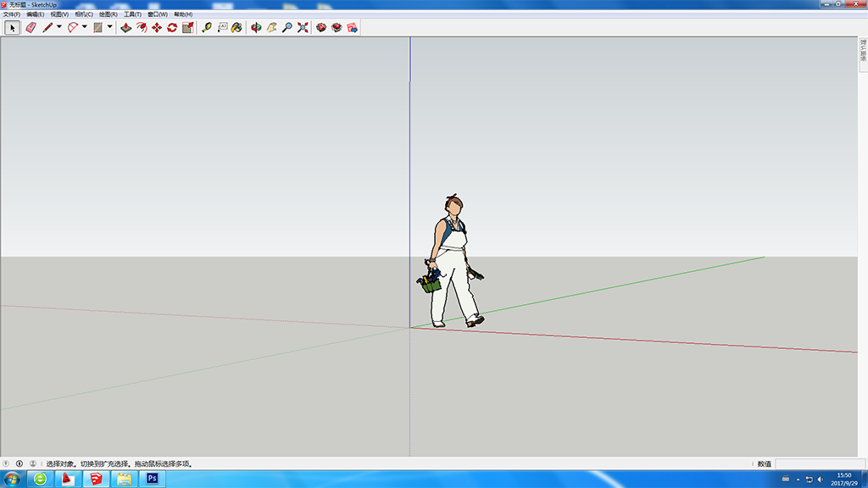The image size is (868, 488).
Task: Select the Paint Bucket tool
Action: pyautogui.click(x=236, y=27)
